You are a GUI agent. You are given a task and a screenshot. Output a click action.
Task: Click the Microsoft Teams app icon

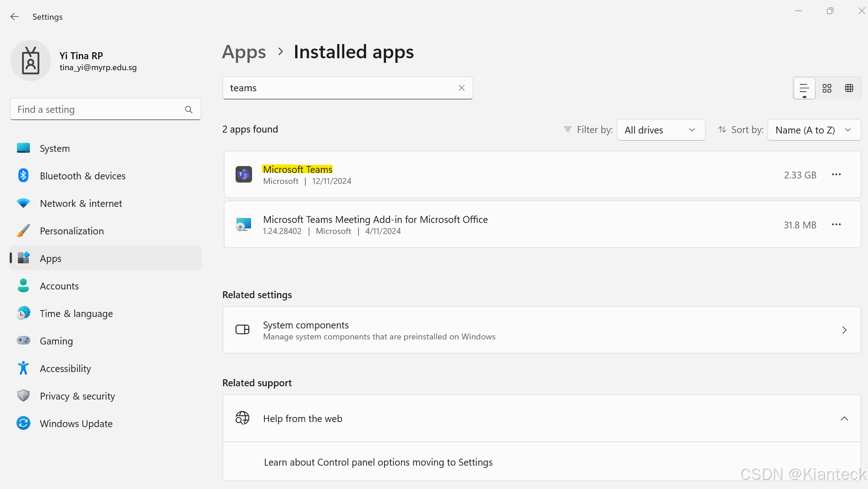[x=244, y=174]
